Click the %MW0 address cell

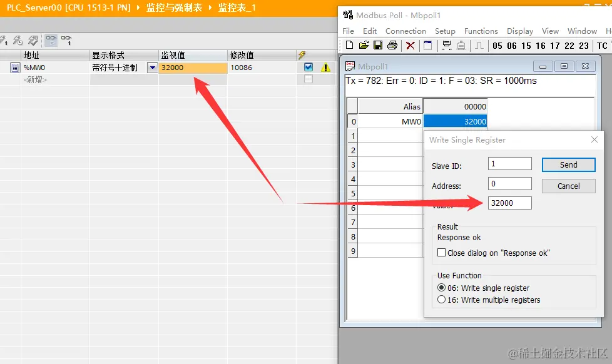point(56,68)
